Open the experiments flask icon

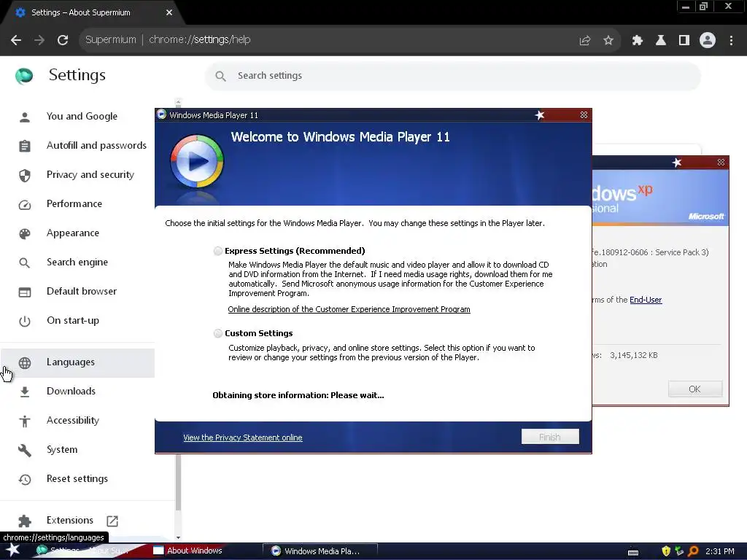point(661,41)
